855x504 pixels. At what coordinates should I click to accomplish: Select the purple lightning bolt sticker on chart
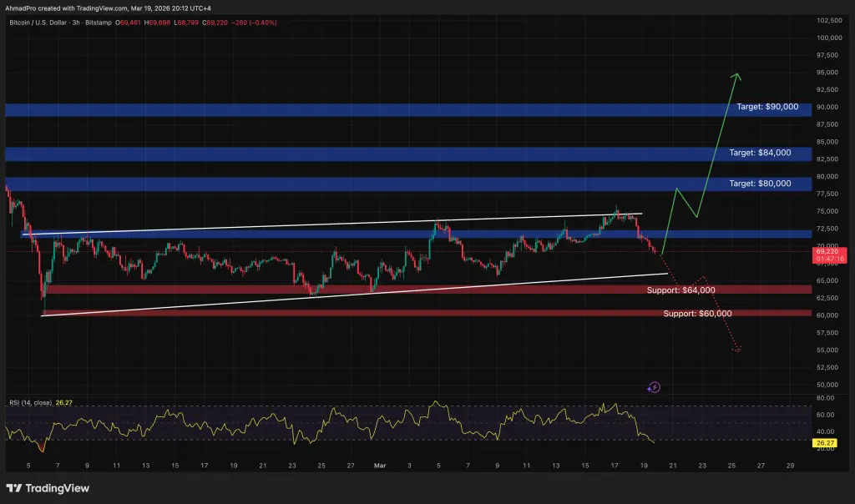[x=655, y=386]
